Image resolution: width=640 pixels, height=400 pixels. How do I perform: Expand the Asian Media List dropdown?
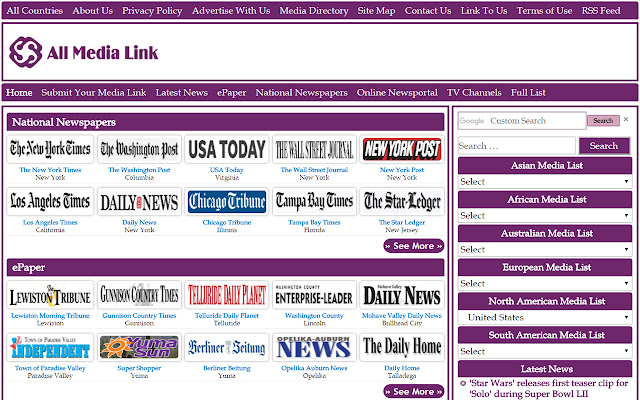(x=545, y=182)
